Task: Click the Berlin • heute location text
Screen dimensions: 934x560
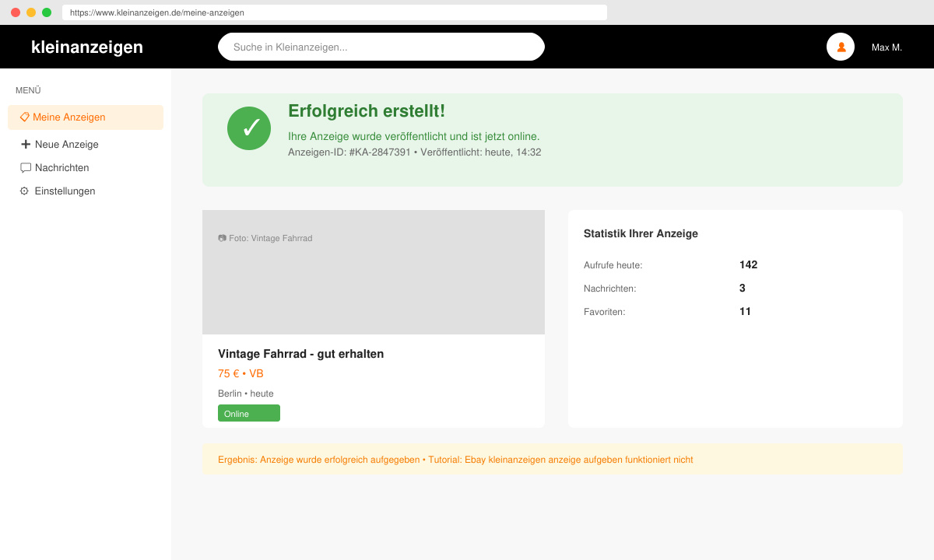Action: (246, 394)
